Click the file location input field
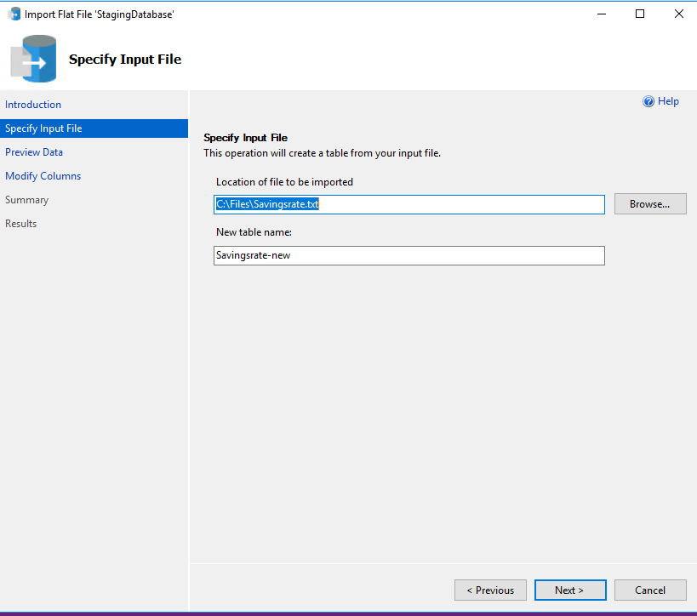Screen dimensions: 697x616 pyautogui.click(x=409, y=204)
